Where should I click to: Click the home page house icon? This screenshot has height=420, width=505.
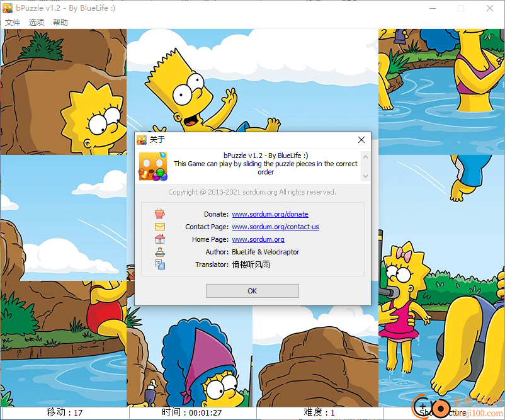(x=160, y=239)
